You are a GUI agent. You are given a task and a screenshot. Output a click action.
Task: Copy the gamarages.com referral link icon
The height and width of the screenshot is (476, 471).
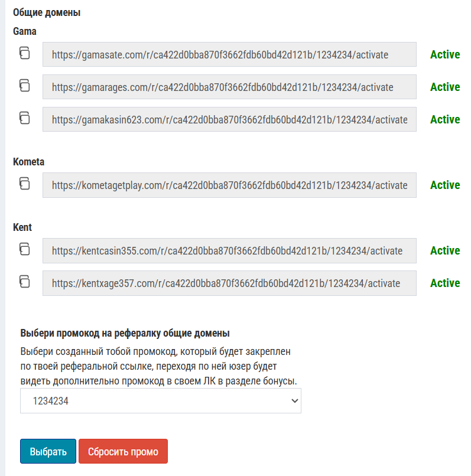coord(24,86)
